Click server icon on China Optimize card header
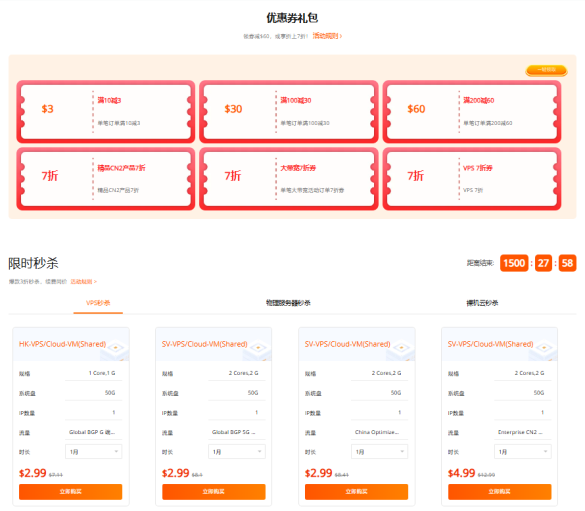Viewport: 585px width, 511px height. click(401, 350)
